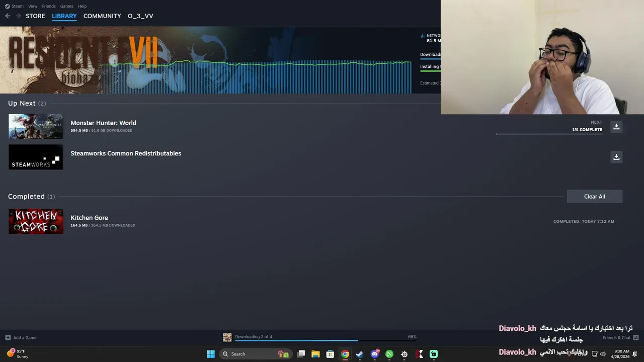
Task: Click the forward navigation arrow
Action: [x=18, y=16]
